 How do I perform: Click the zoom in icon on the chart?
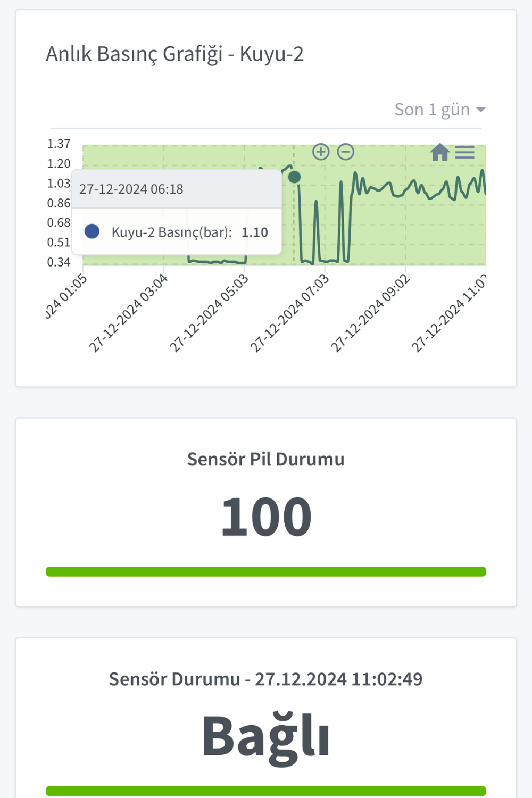click(321, 152)
